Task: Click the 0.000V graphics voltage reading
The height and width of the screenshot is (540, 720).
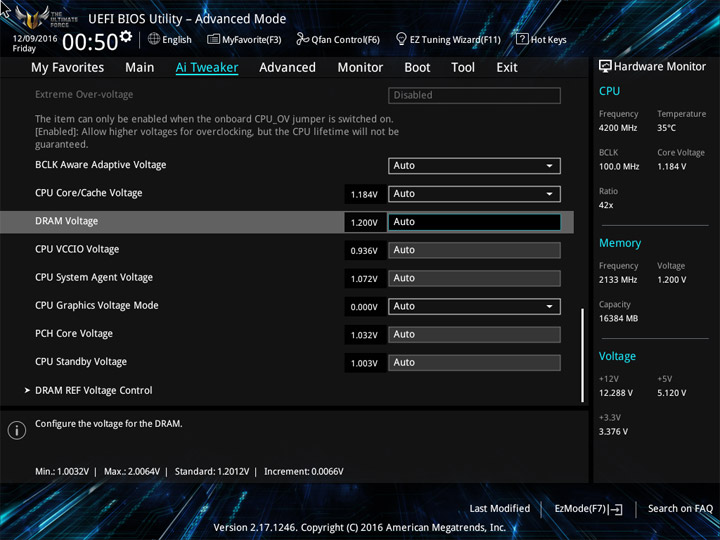Action: [364, 307]
